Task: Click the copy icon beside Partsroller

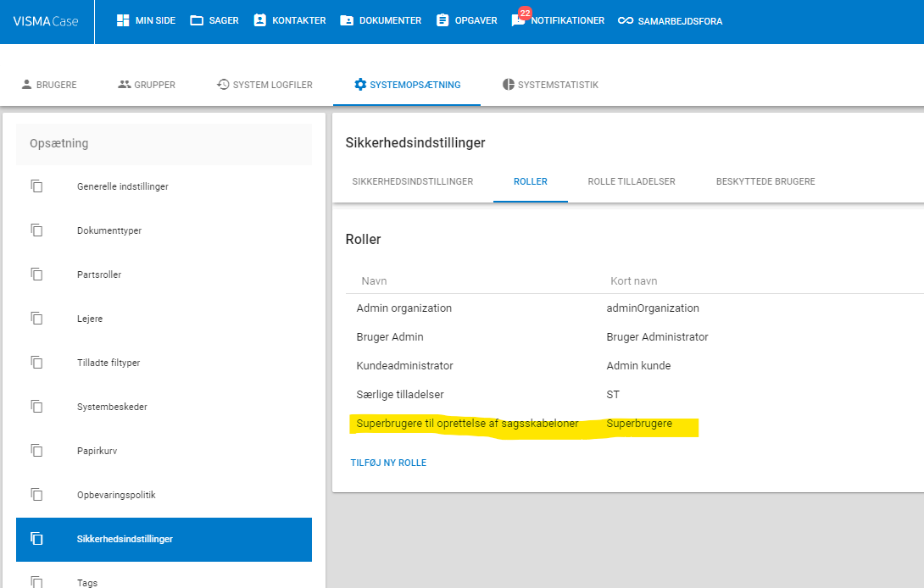Action: click(x=36, y=274)
